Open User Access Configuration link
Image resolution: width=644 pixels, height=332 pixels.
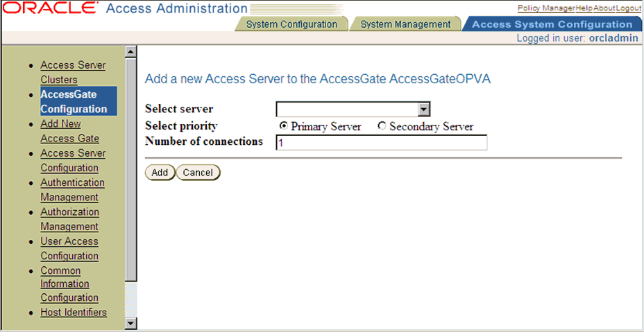[x=69, y=248]
